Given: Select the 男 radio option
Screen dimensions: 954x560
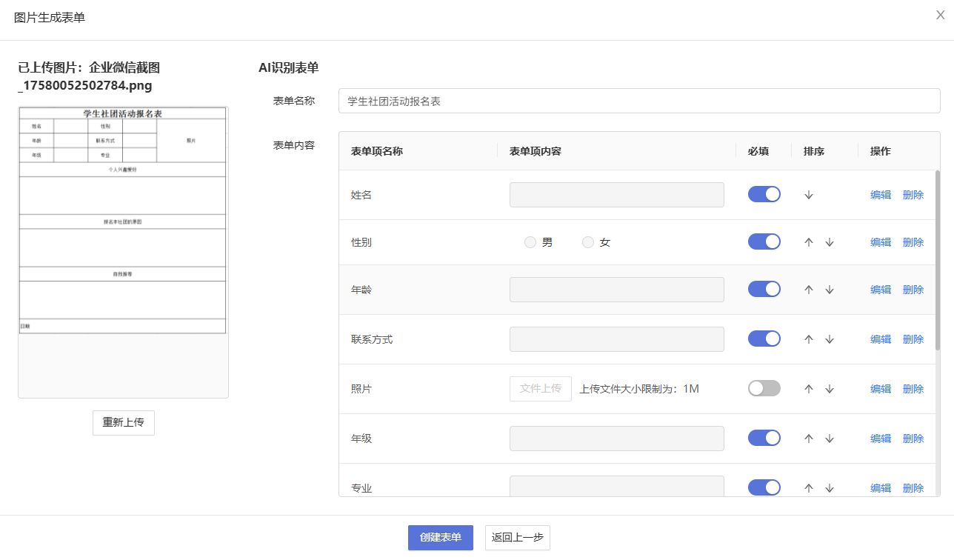Looking at the screenshot, I should tap(530, 242).
